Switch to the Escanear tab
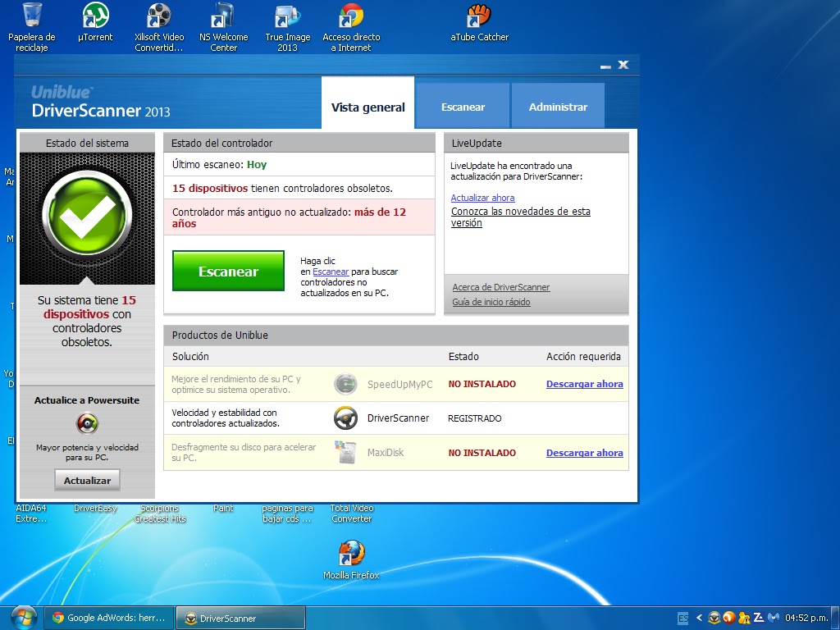840x630 pixels. [x=463, y=106]
